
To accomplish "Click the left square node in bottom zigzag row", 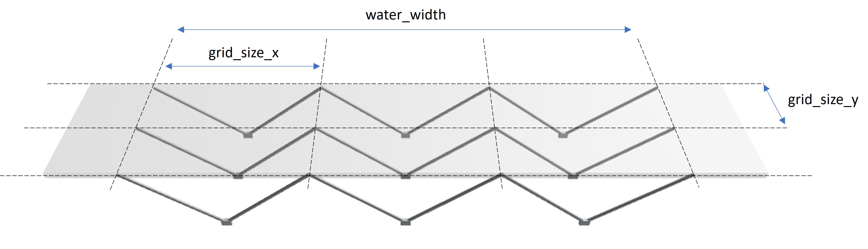I will [226, 222].
